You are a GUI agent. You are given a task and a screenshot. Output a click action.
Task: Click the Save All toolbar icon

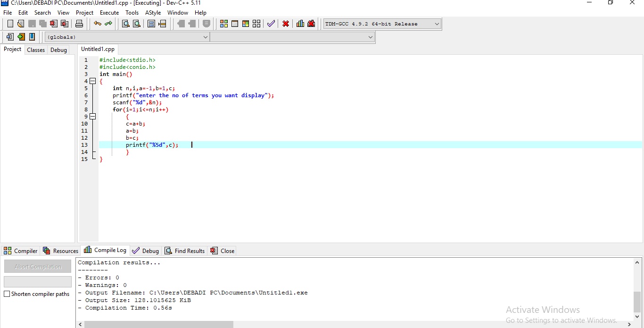click(43, 24)
